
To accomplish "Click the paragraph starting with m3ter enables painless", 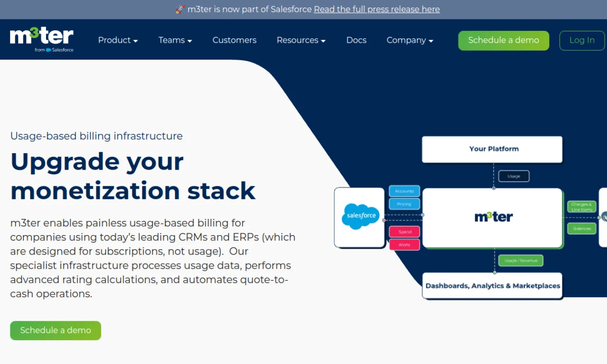I will (x=153, y=258).
